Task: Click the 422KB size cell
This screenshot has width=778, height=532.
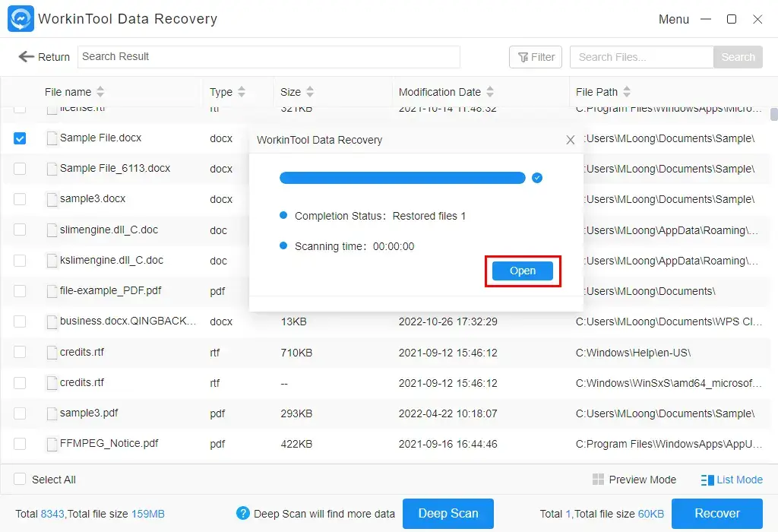Action: pyautogui.click(x=296, y=444)
